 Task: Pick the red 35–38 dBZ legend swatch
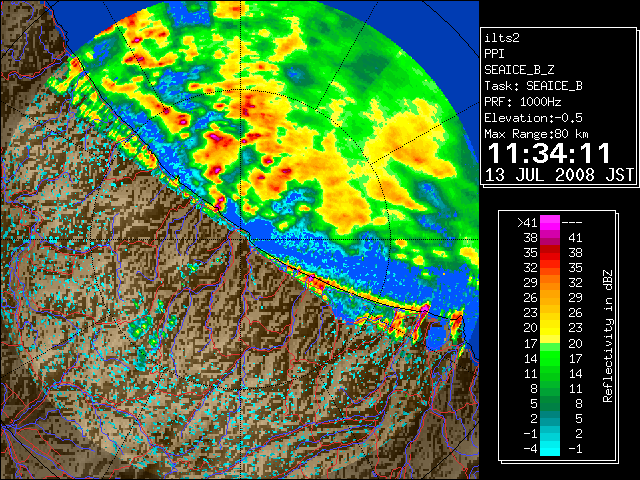550,253
